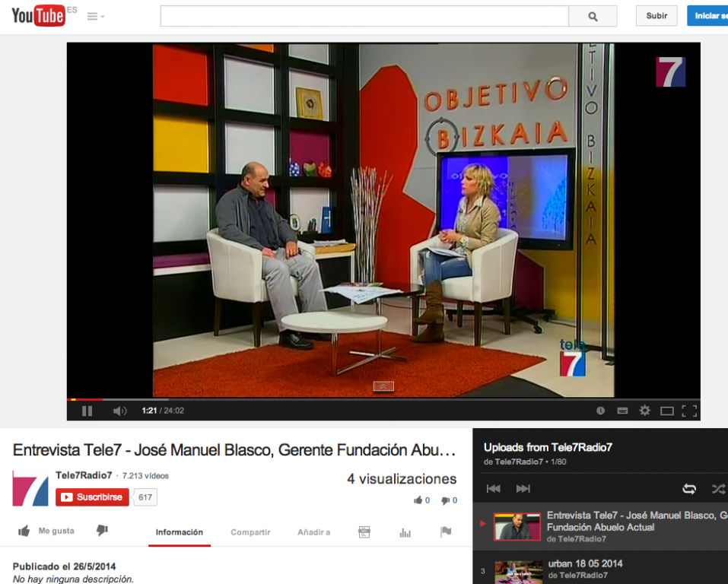Open the YouTube guide menu dropdown

tap(96, 16)
